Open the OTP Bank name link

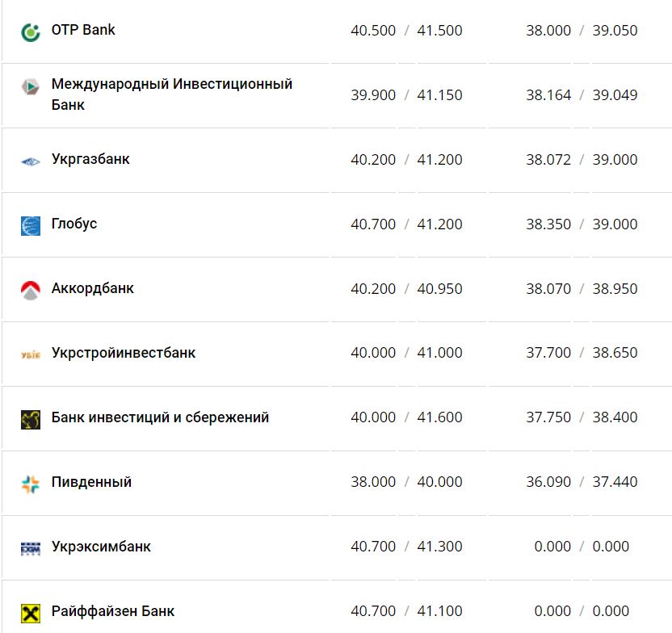click(x=83, y=30)
